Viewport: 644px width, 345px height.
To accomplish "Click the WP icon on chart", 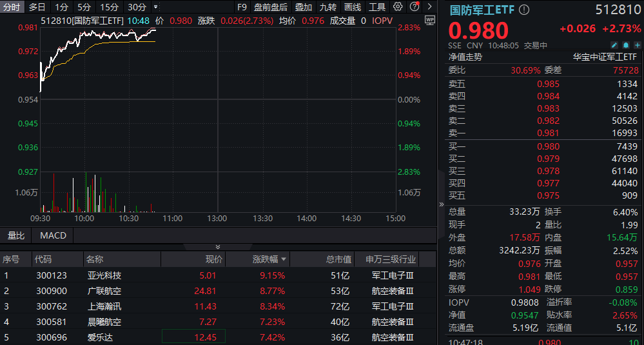I will coord(430,20).
